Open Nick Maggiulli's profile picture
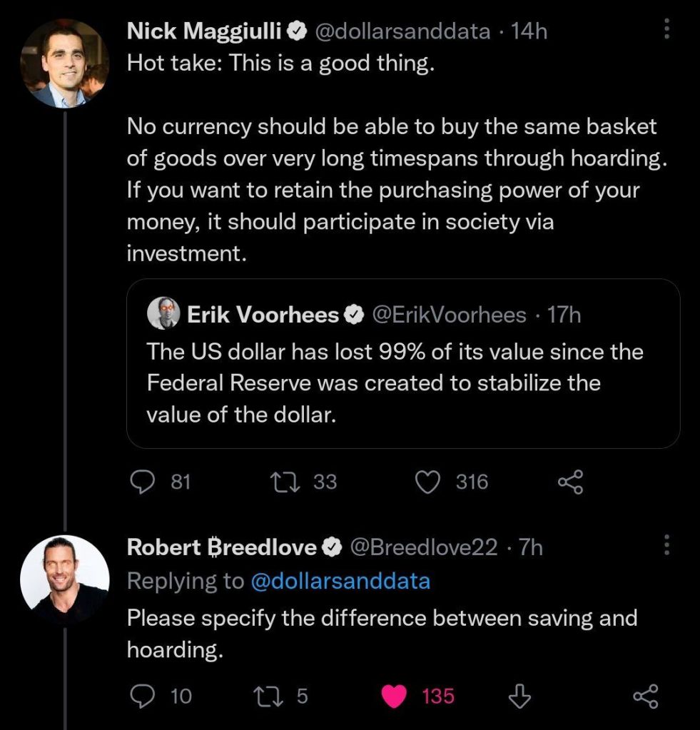The height and width of the screenshot is (730, 700). pyautogui.click(x=64, y=64)
